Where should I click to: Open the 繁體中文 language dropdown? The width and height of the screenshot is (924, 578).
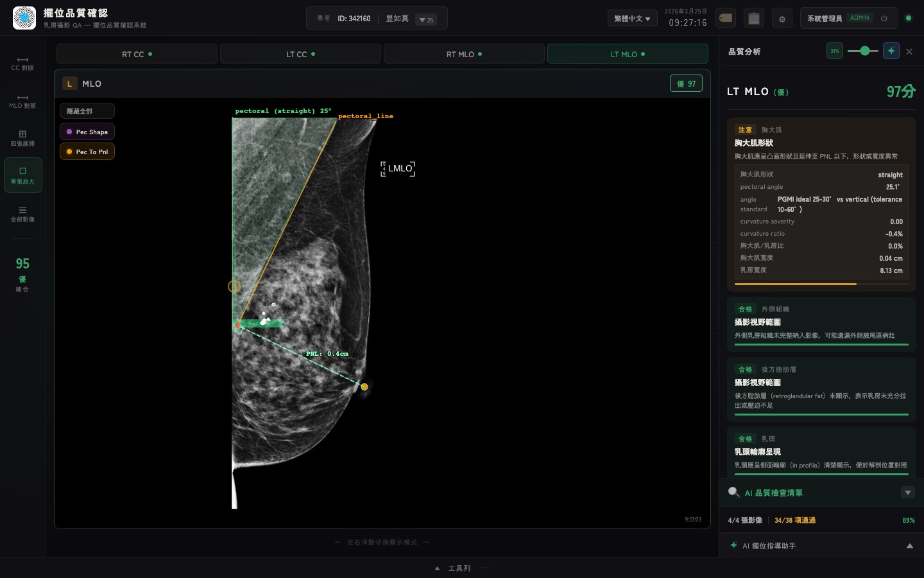pyautogui.click(x=632, y=19)
